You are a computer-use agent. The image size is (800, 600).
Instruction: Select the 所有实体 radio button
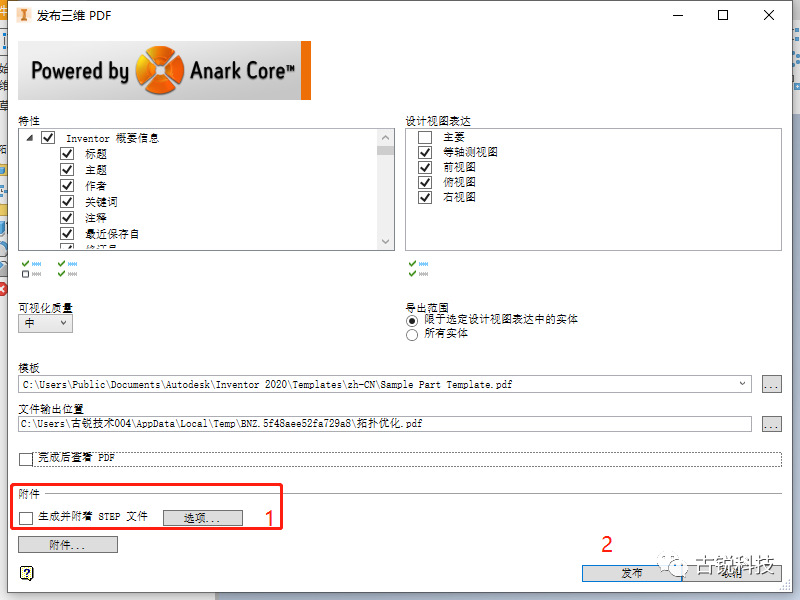coord(412,335)
